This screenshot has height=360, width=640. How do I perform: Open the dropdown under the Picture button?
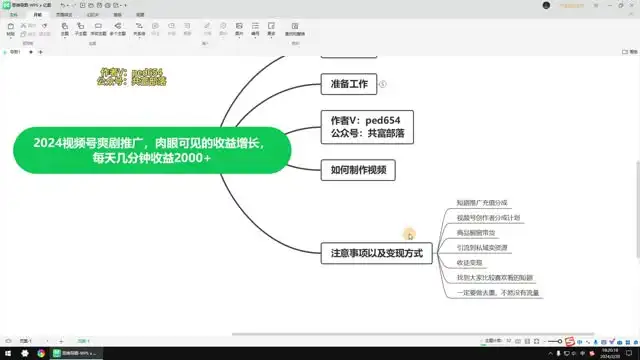pos(239,38)
